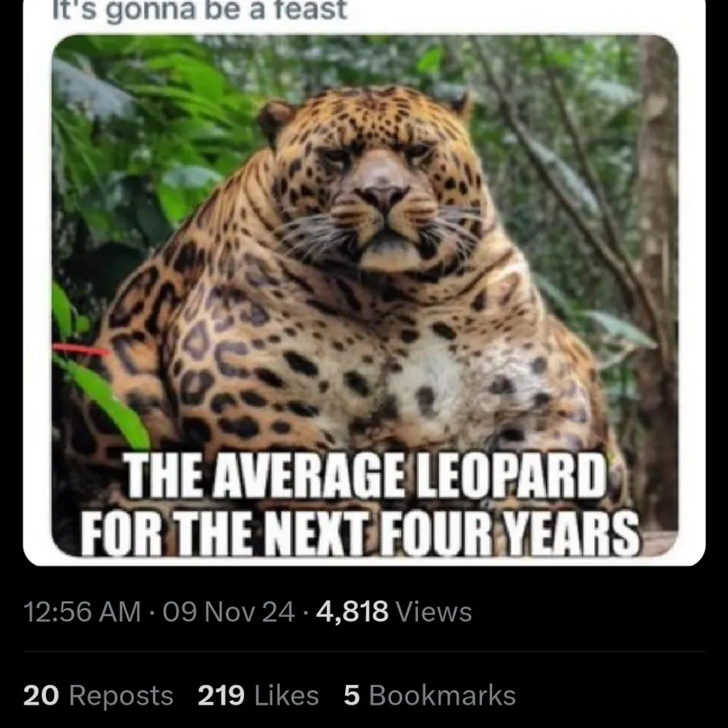Open the fat leopard meme image

coord(364,291)
